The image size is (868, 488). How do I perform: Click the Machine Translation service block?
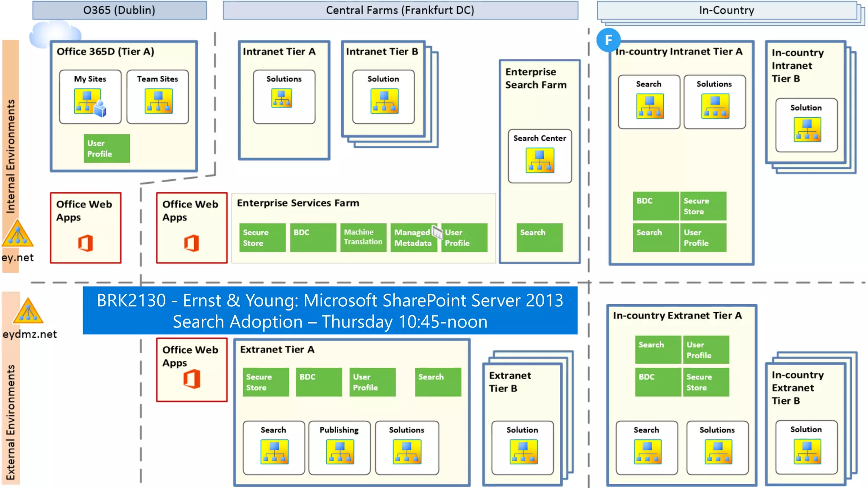tap(363, 237)
